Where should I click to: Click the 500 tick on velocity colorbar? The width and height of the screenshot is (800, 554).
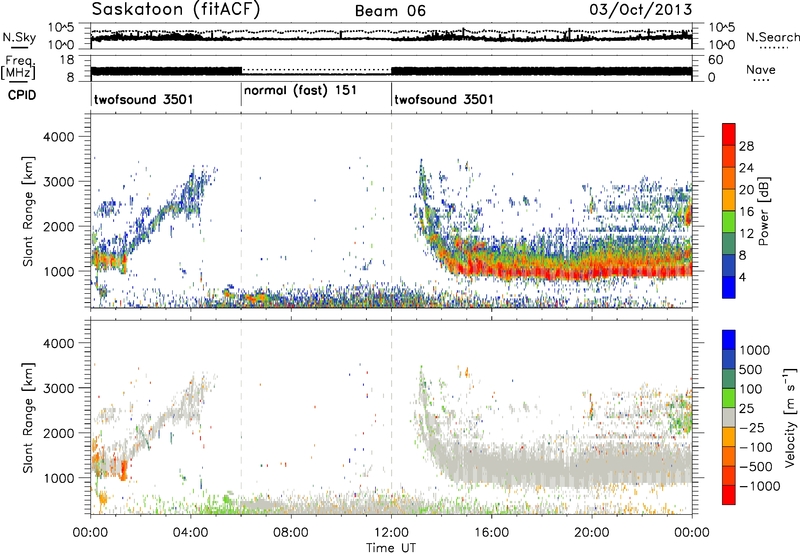tap(751, 369)
